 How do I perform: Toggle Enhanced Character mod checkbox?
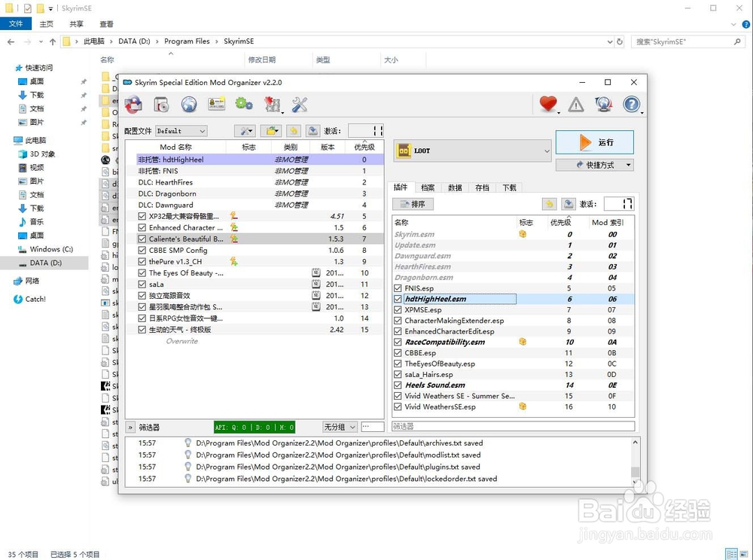[142, 227]
